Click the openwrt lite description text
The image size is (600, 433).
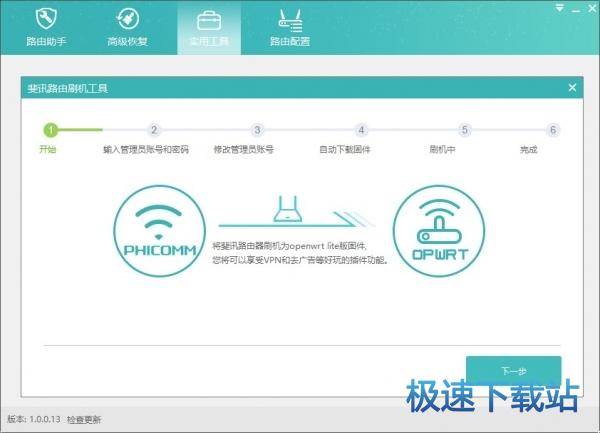tap(290, 246)
